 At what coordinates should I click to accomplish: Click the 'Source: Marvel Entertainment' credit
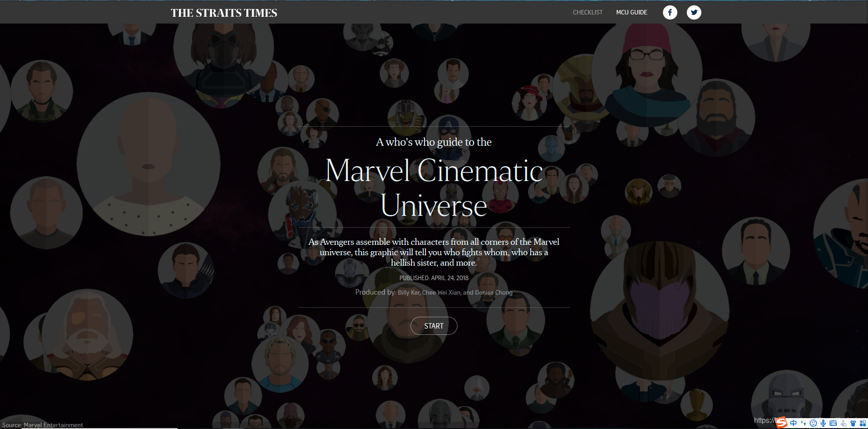pyautogui.click(x=42, y=425)
